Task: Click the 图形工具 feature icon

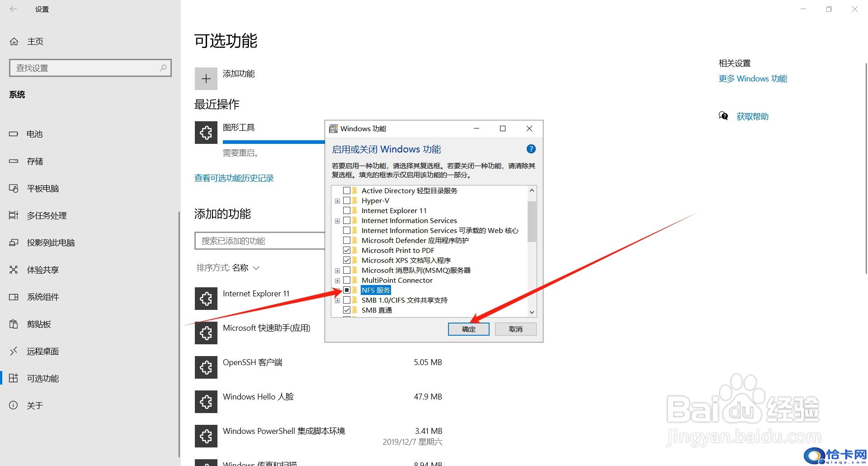Action: point(206,133)
